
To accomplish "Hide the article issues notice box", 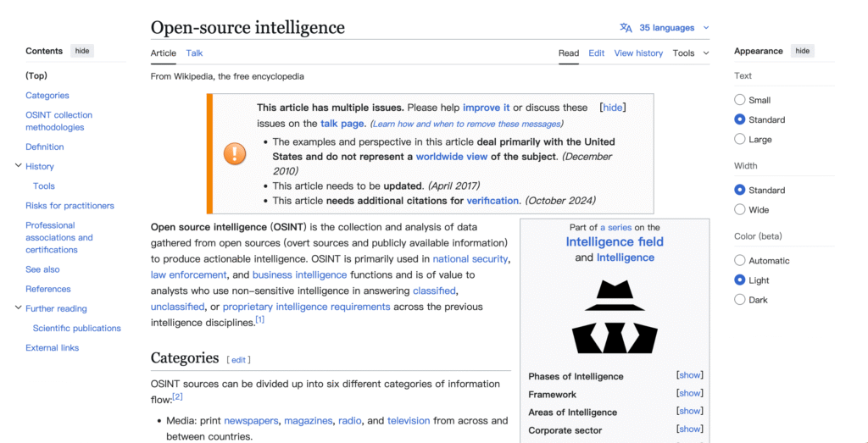I will pyautogui.click(x=612, y=108).
